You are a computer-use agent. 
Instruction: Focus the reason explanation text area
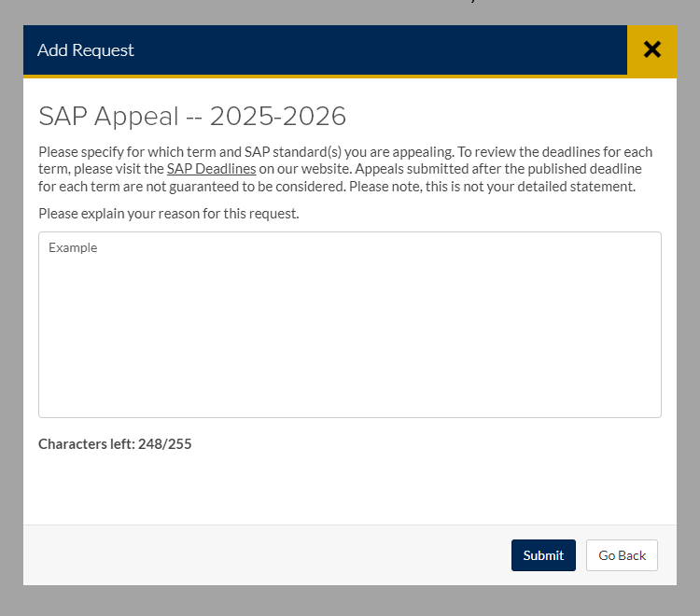(349, 324)
